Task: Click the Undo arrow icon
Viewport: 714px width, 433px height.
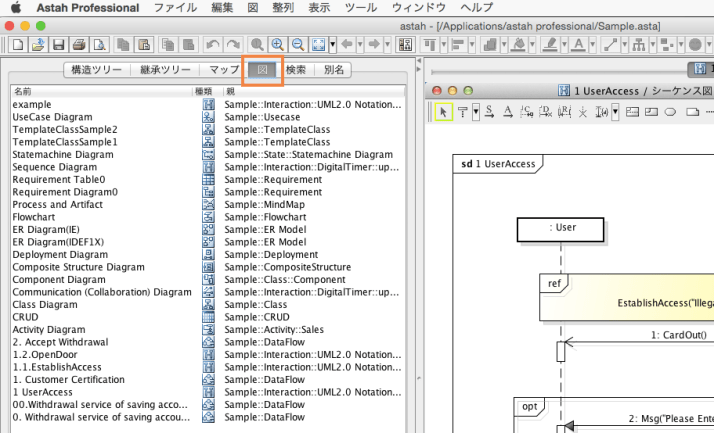Action: pos(212,45)
